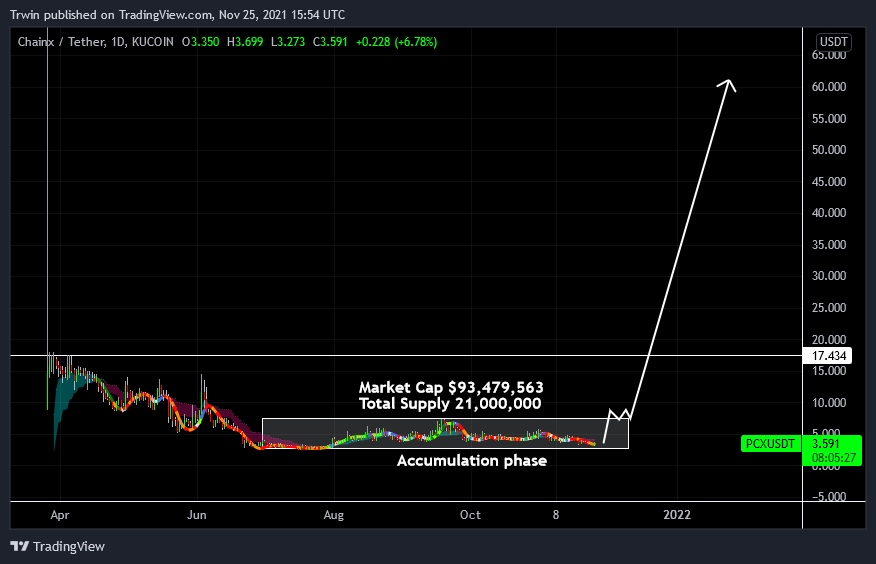Click the PCXUSDT green symbol label

[x=770, y=444]
